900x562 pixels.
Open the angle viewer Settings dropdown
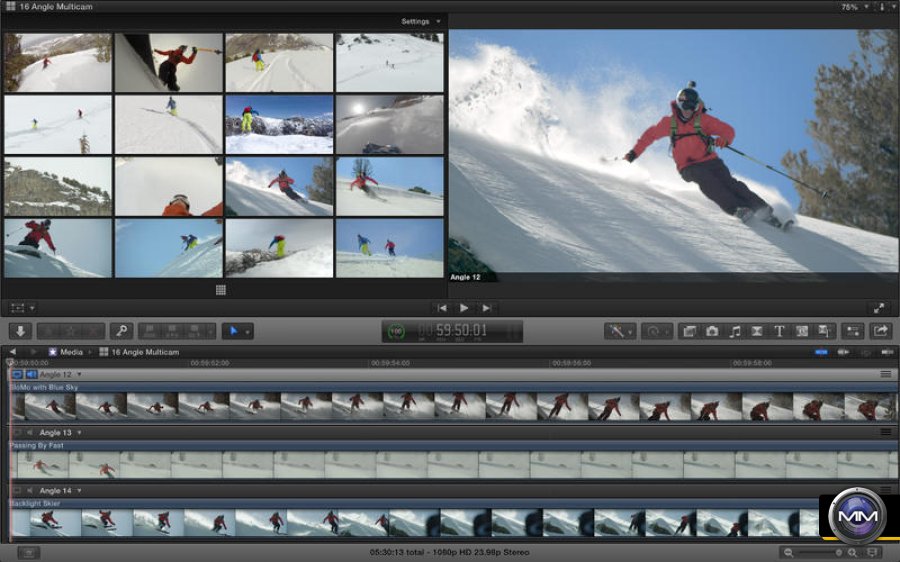click(421, 21)
